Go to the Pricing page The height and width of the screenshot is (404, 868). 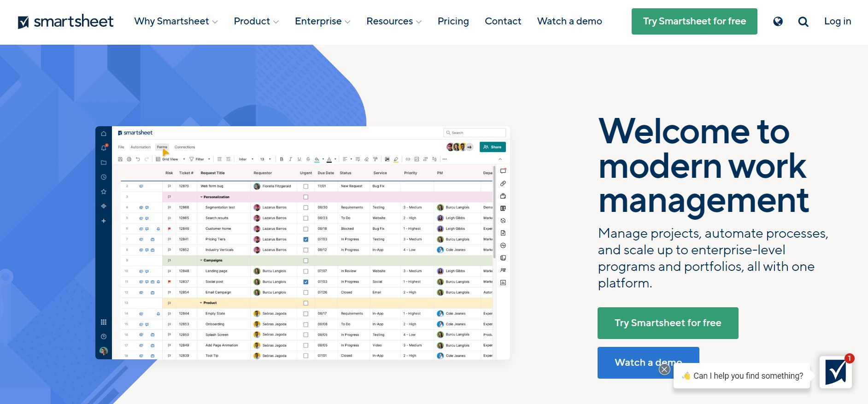[x=453, y=22]
